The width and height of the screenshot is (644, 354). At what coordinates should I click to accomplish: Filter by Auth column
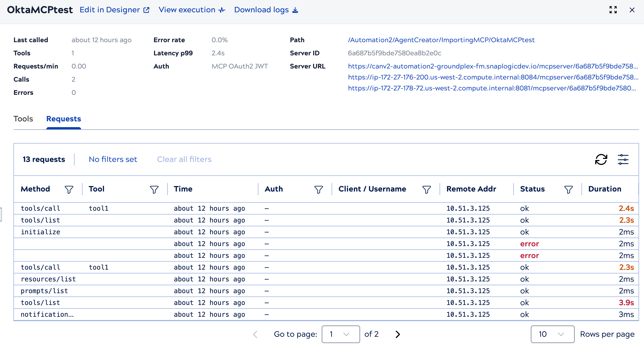(318, 189)
